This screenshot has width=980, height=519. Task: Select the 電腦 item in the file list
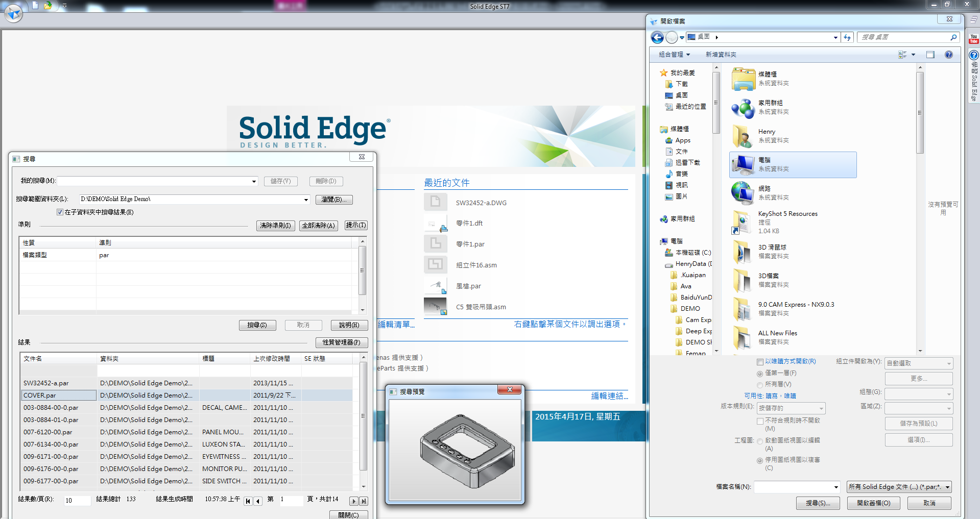[x=793, y=165]
